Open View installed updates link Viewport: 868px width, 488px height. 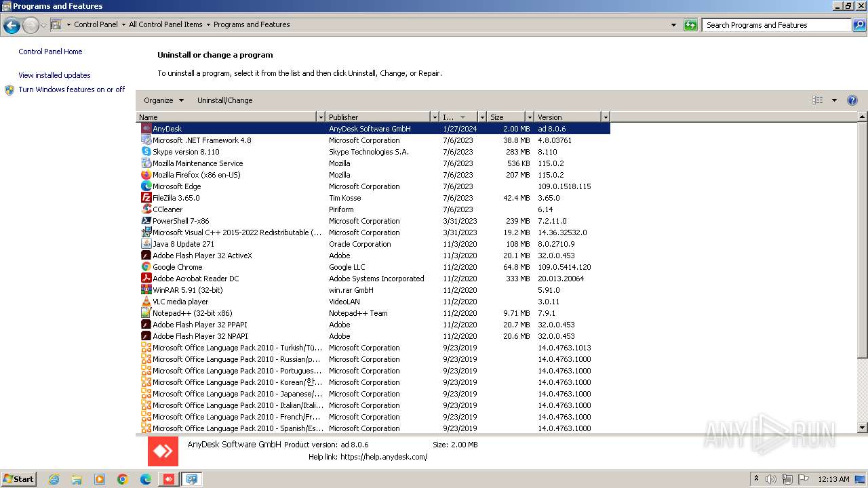(54, 75)
